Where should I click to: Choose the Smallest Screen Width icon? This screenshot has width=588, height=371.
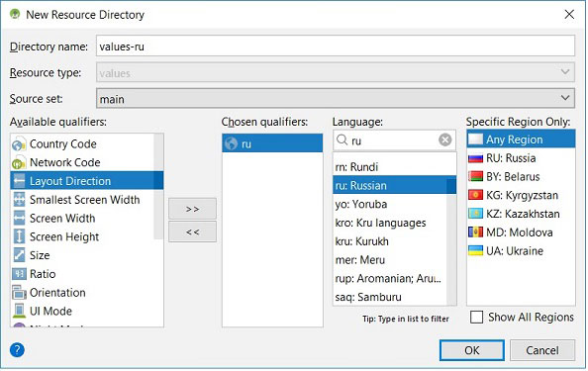[x=19, y=200]
